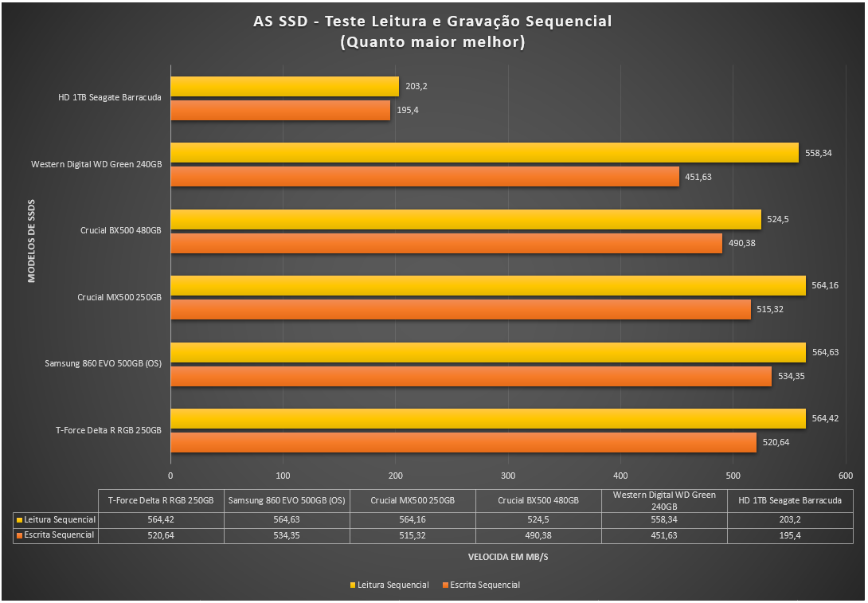Click table cell '451,63' in the Escrita Sequencial row

pos(664,536)
